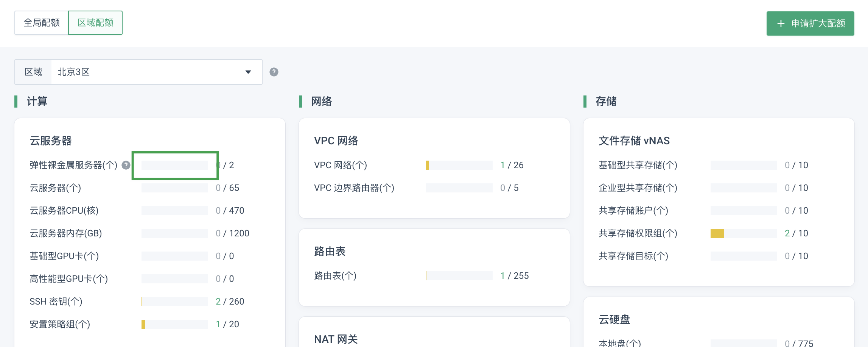868x347 pixels.
Task: Click the 安置策略组(个) usage bar
Action: pos(175,324)
